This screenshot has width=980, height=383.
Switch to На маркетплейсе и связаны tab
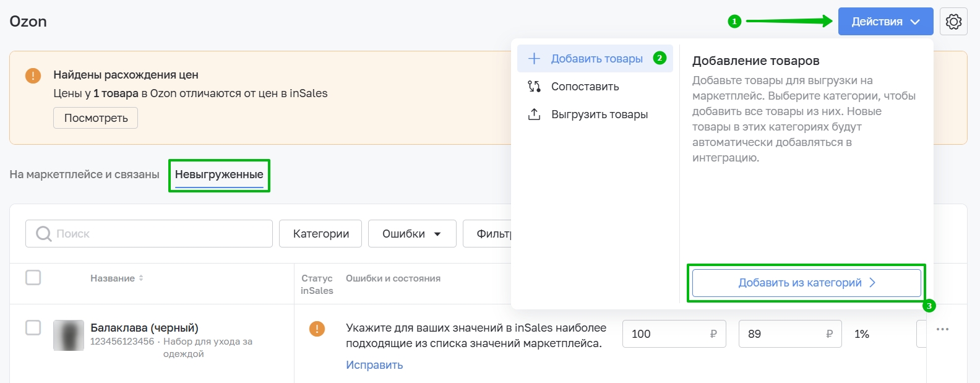[84, 174]
